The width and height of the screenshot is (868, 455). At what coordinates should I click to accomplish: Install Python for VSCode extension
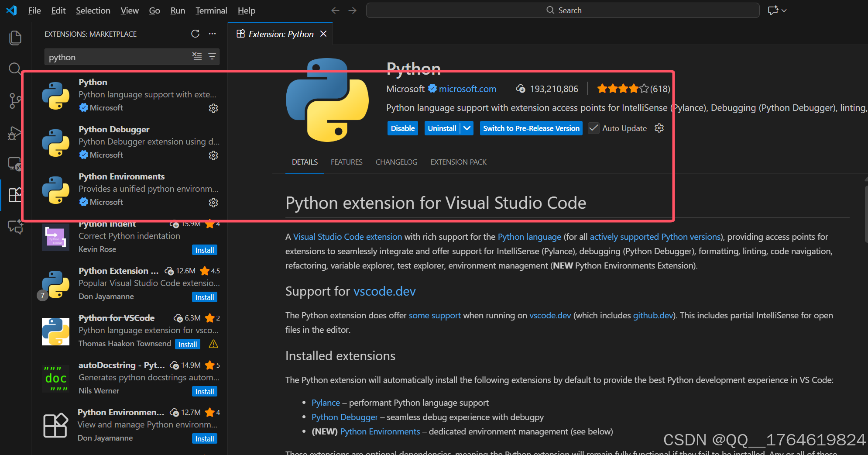click(188, 344)
